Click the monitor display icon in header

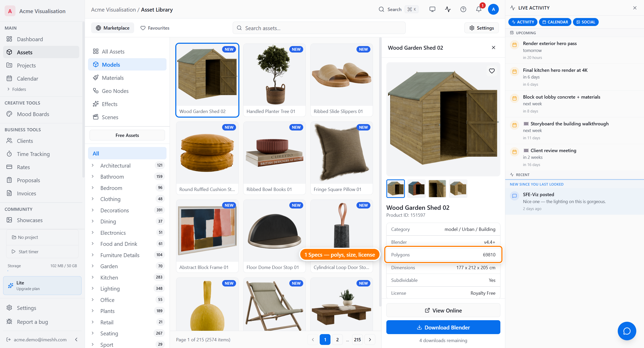432,10
